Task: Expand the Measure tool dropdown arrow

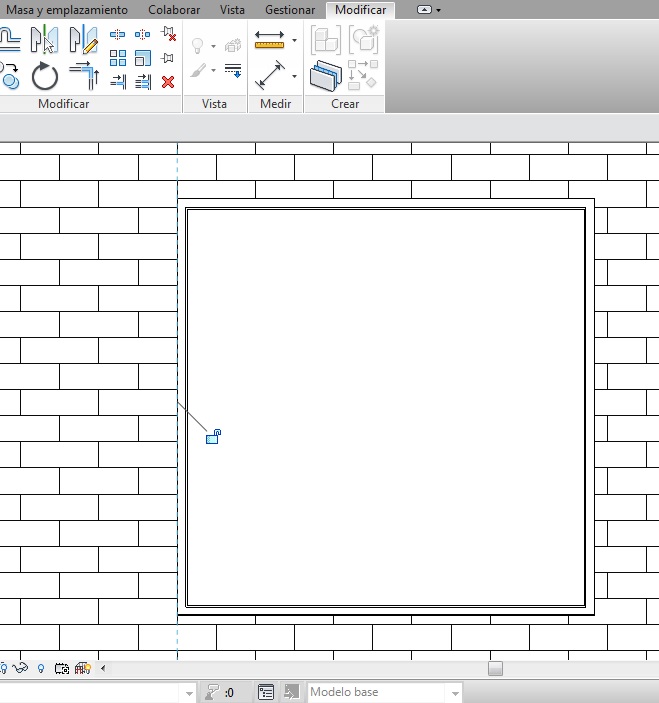Action: pyautogui.click(x=294, y=41)
